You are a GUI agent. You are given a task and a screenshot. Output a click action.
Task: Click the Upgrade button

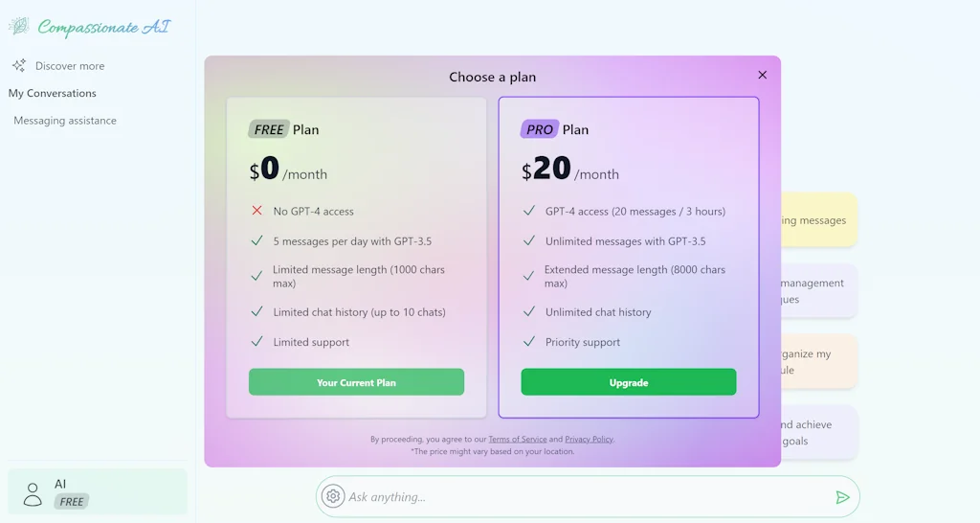628,382
